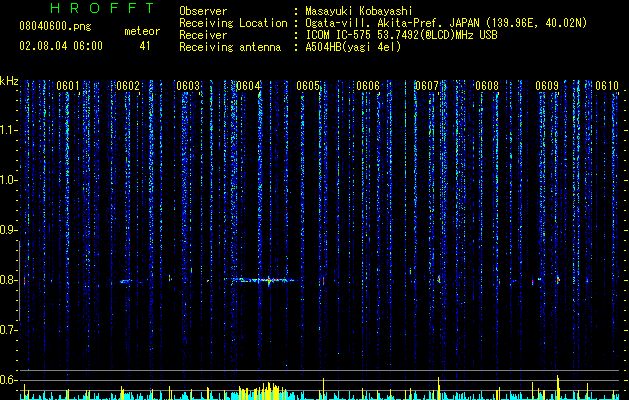Click the Ogata-vill. Akita-Pref. JAPAN location text

point(446,23)
